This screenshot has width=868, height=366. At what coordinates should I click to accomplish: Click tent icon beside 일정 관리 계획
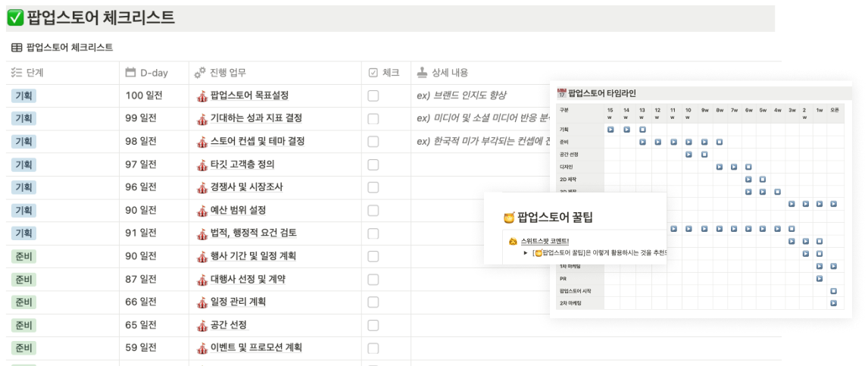(x=202, y=302)
